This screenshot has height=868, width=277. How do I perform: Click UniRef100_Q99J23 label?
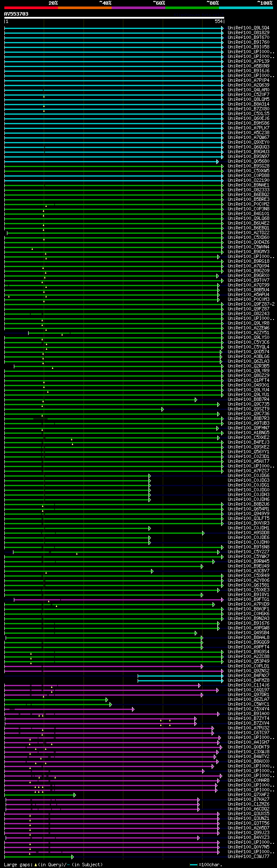(248, 833)
